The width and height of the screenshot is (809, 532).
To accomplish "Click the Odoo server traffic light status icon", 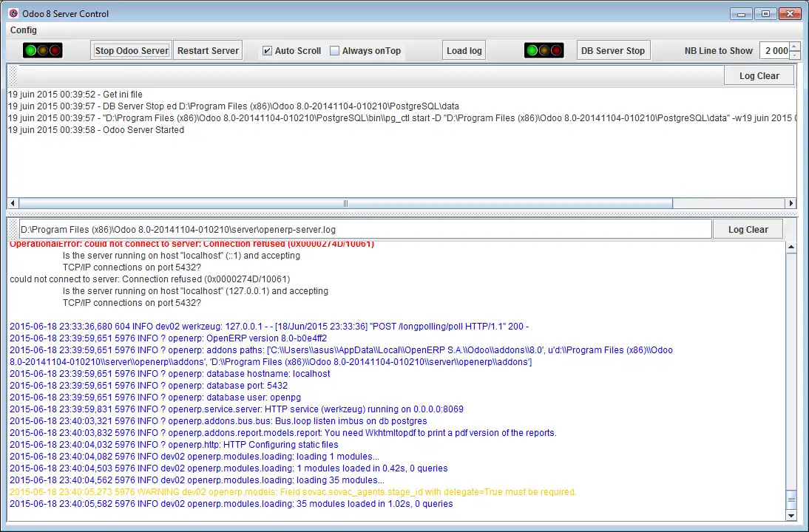I will 42,50.
